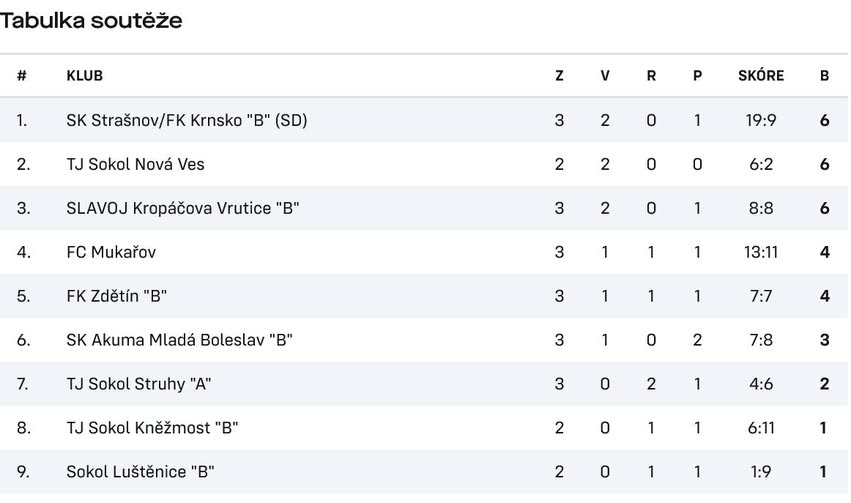Click the Tabulka soutěže heading
851x503 pixels.
coord(91,20)
